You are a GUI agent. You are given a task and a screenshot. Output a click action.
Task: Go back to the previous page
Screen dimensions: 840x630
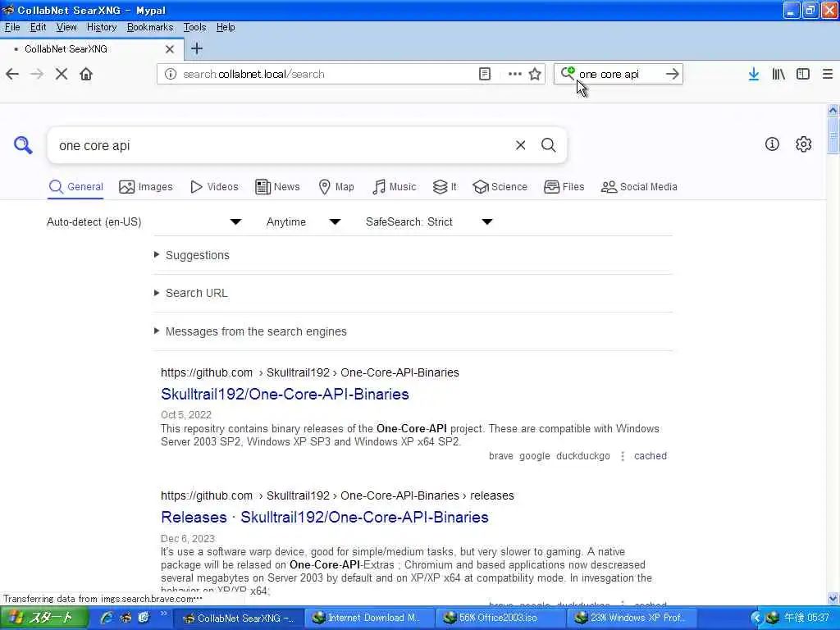[x=12, y=74]
